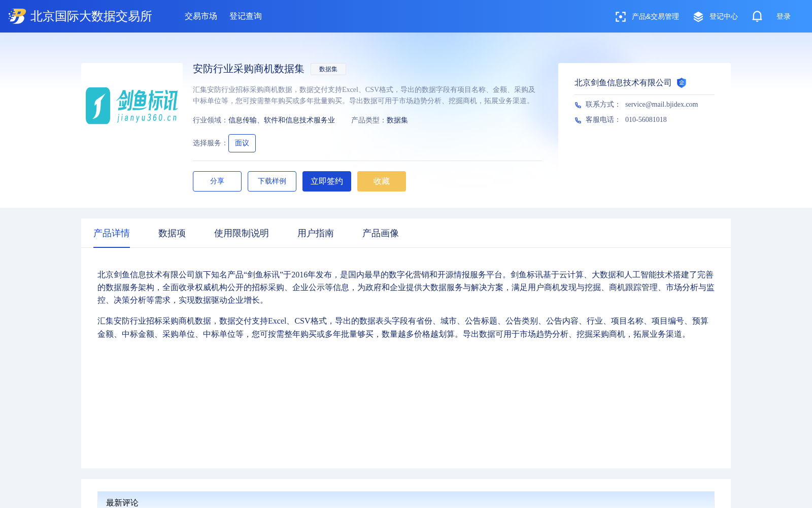This screenshot has height=508, width=812.
Task: Click the 登录 link
Action: click(x=784, y=16)
